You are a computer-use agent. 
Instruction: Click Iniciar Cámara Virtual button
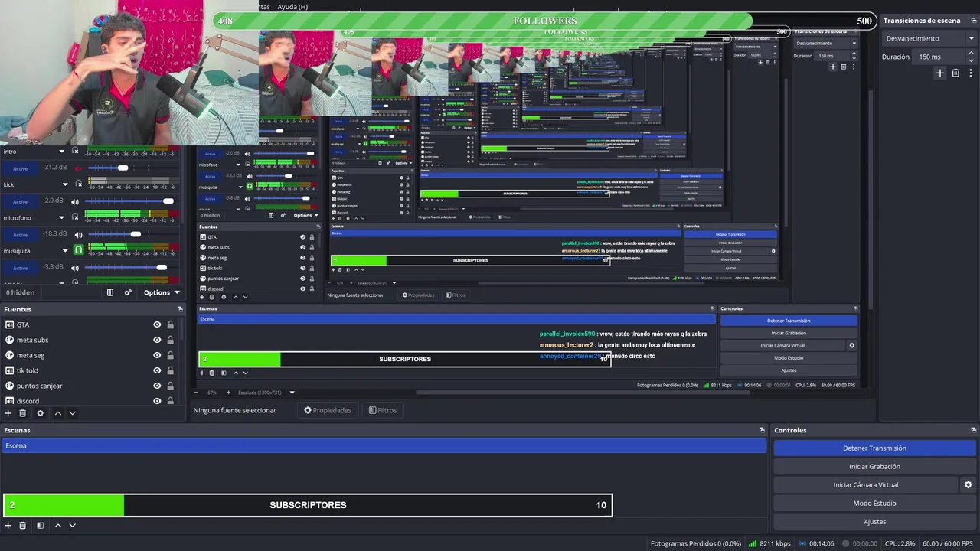pyautogui.click(x=866, y=485)
